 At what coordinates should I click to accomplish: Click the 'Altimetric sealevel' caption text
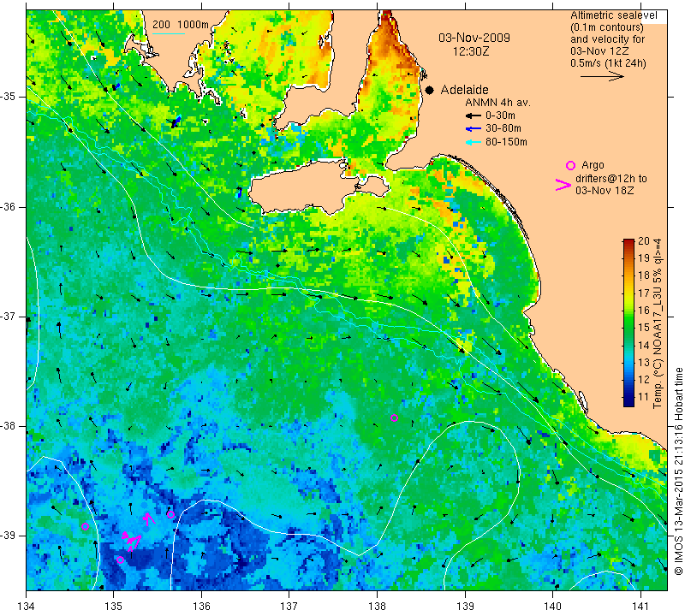pyautogui.click(x=613, y=15)
